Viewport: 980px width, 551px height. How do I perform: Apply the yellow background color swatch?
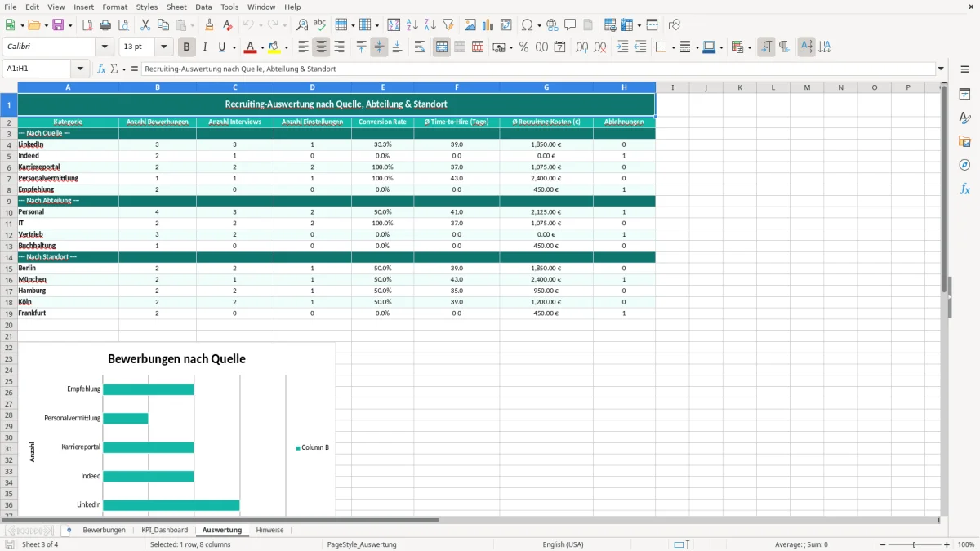pos(274,47)
